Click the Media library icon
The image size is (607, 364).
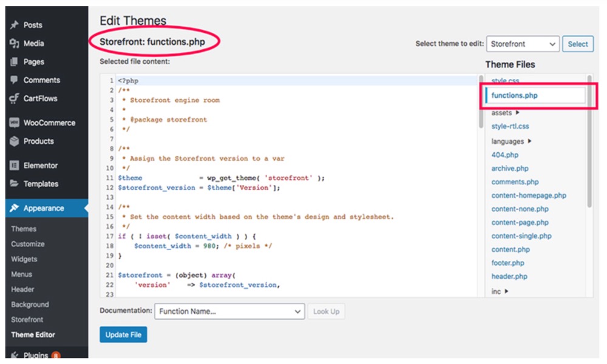[x=15, y=43]
